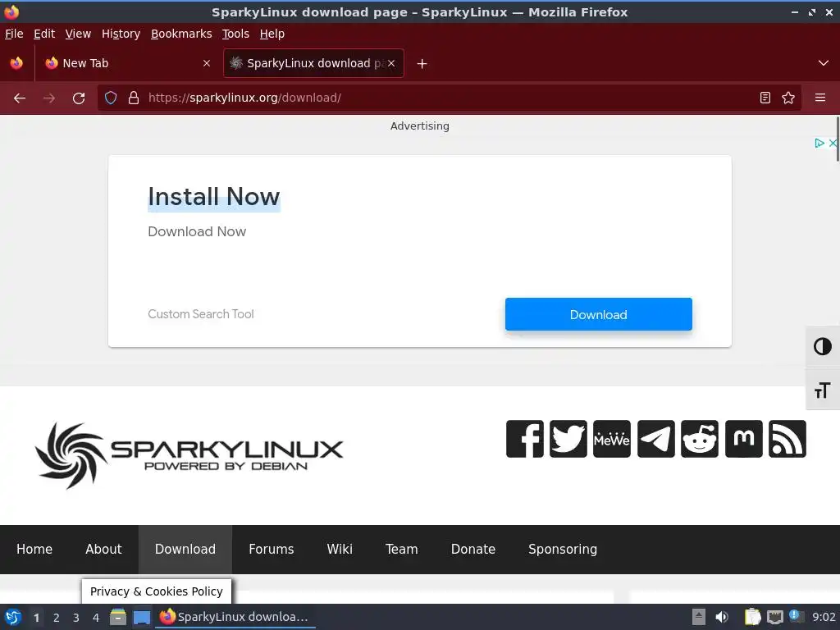Open Firefox View pinned button
Viewport: 840px width, 630px height.
pyautogui.click(x=16, y=63)
